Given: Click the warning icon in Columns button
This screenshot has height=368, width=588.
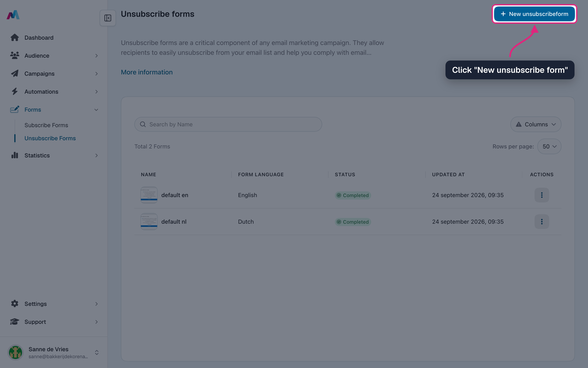Looking at the screenshot, I should [x=519, y=124].
